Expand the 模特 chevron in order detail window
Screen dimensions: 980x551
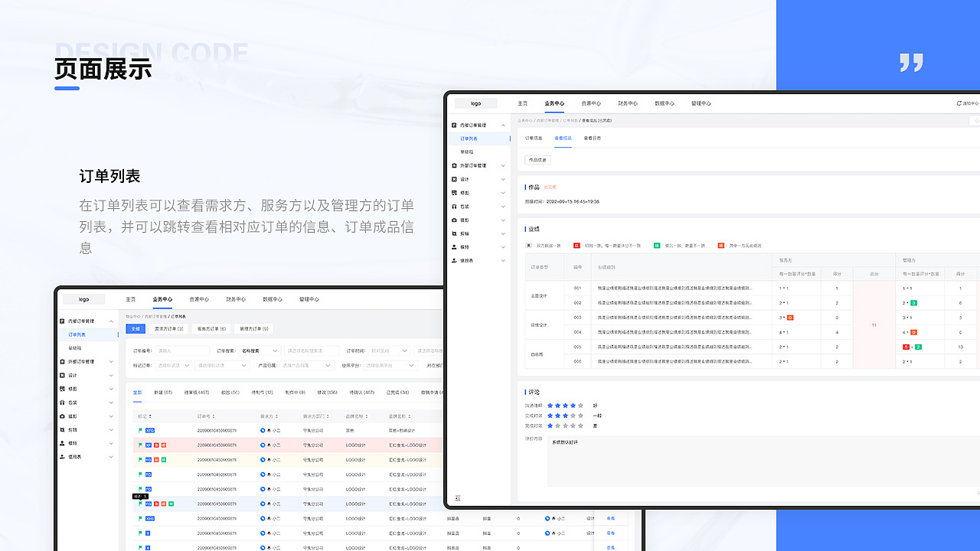tap(503, 247)
